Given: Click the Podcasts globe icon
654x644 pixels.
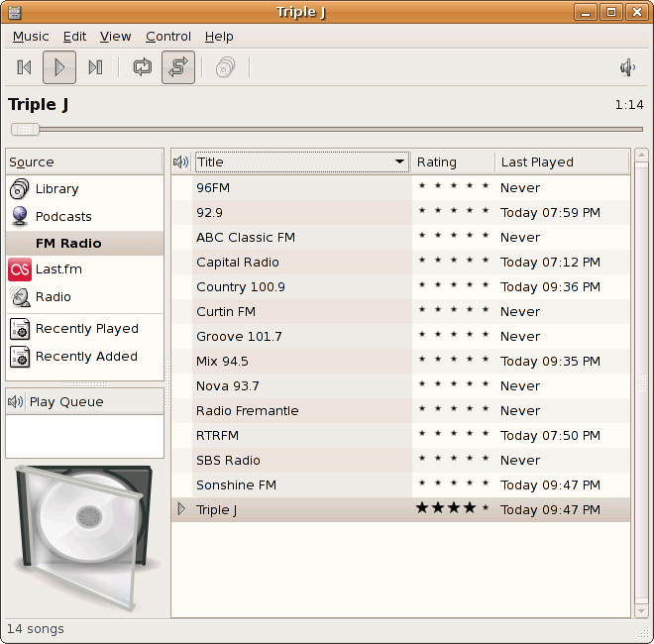Looking at the screenshot, I should pos(19,216).
